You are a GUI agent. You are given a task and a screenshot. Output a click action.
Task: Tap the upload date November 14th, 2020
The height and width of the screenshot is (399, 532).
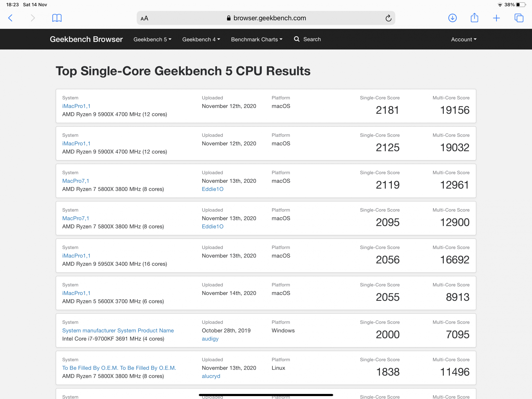click(229, 293)
